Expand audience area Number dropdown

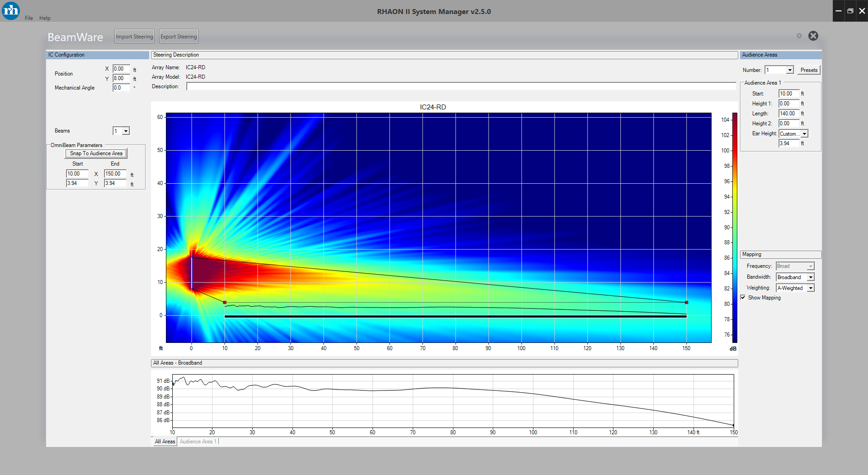(789, 70)
